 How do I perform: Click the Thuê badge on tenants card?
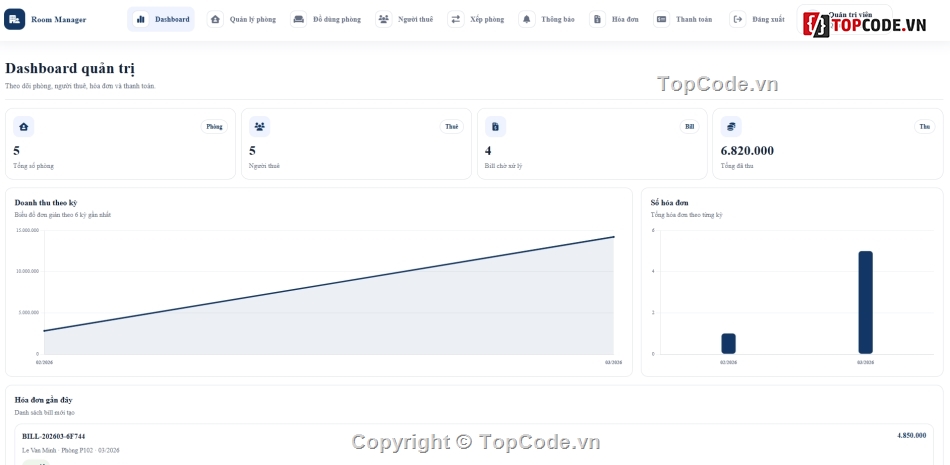tap(451, 127)
